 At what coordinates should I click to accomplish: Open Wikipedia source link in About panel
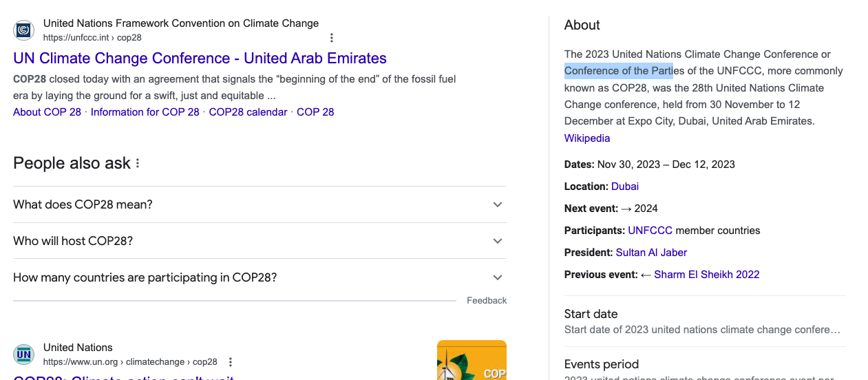[587, 138]
